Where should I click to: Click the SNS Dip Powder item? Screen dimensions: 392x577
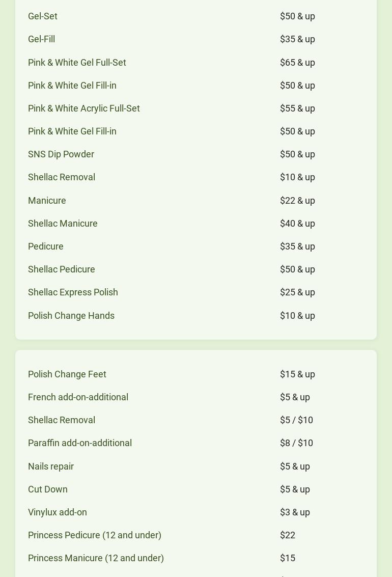61,154
